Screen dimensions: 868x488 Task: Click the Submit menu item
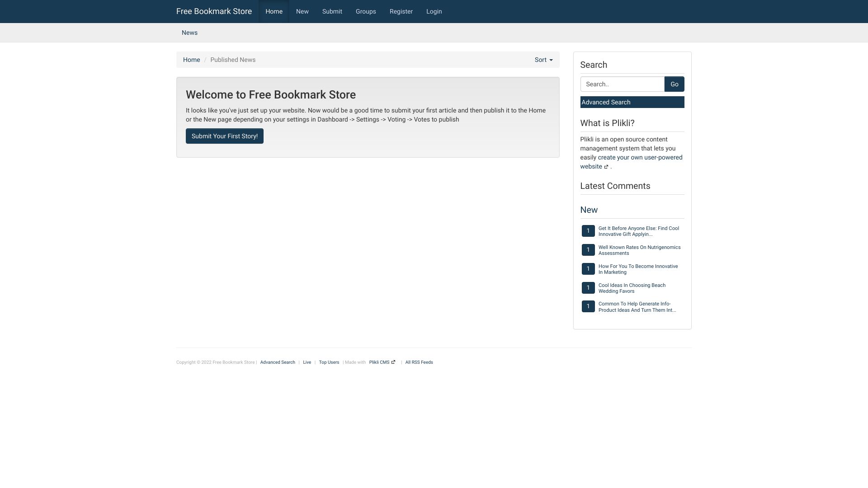tap(332, 11)
